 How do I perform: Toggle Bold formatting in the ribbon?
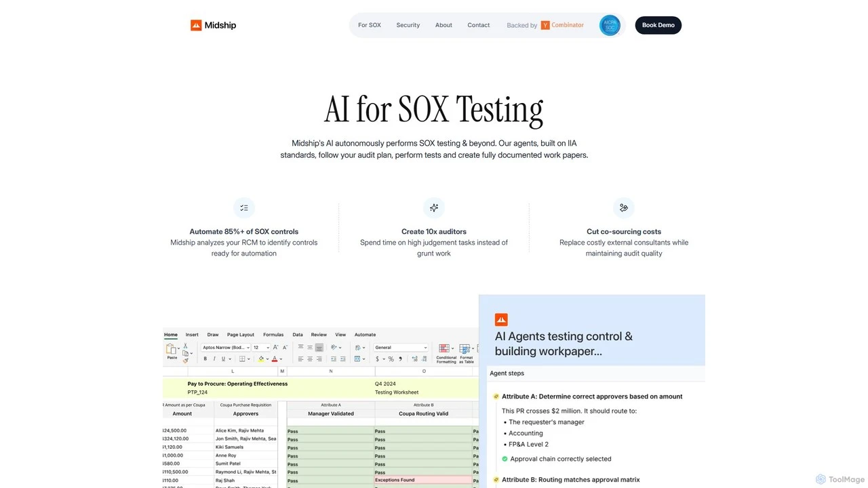(x=205, y=359)
